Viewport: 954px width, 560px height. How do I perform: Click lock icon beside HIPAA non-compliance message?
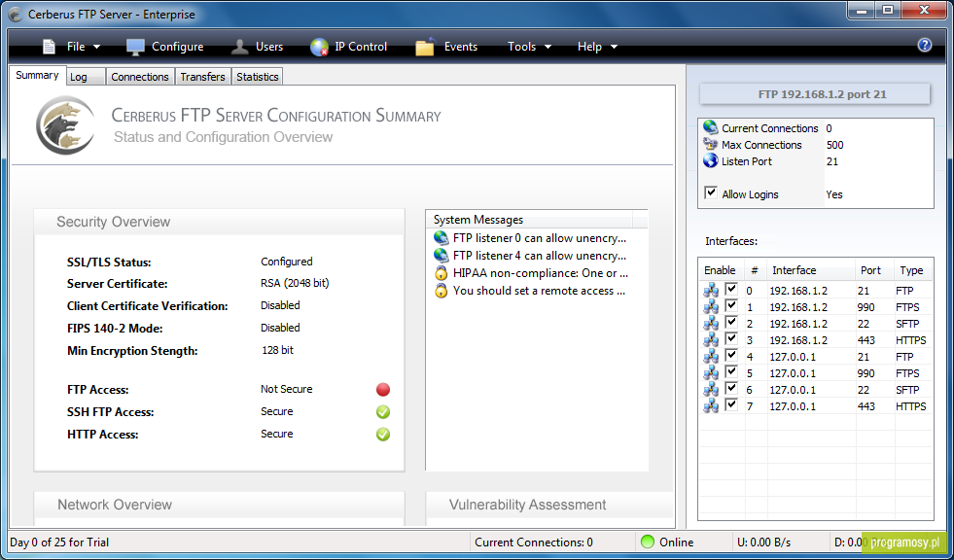441,273
